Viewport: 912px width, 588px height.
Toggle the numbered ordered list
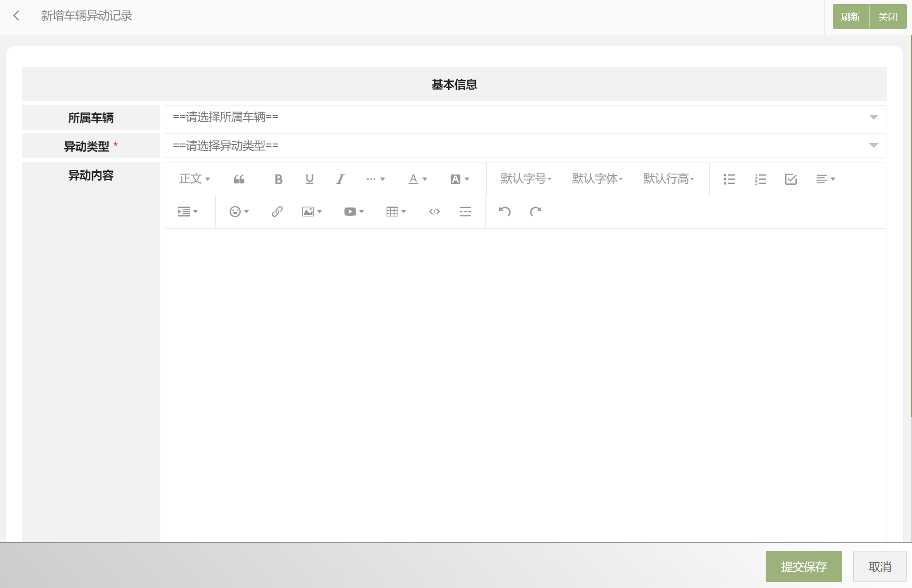point(760,179)
